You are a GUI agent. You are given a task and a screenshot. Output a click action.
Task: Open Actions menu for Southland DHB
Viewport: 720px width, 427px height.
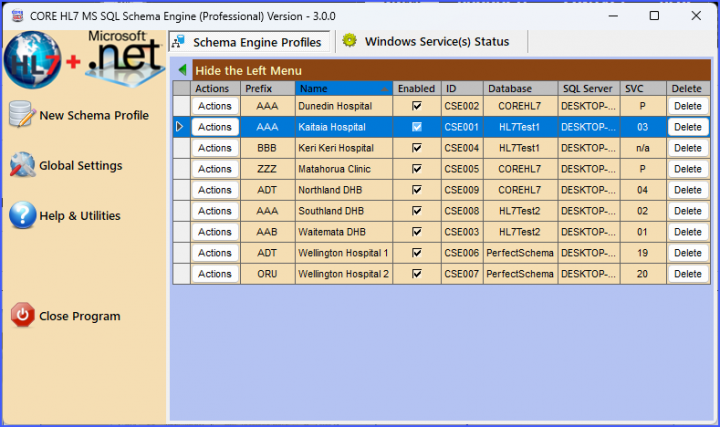click(x=214, y=211)
